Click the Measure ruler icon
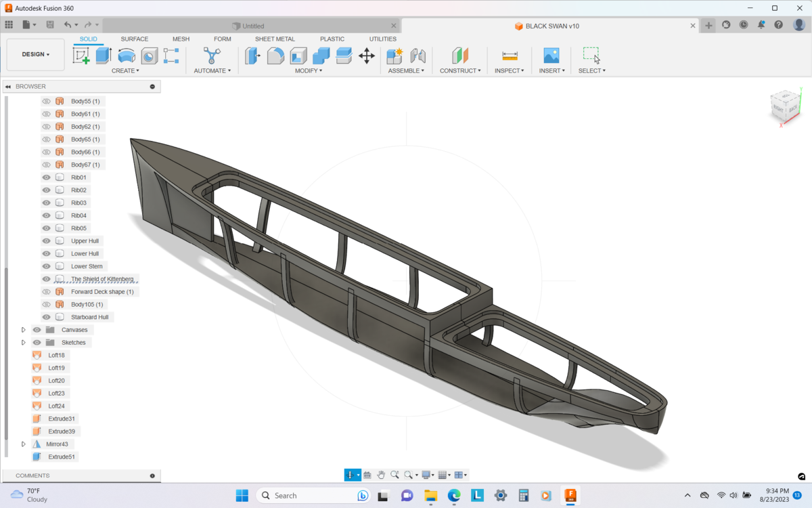This screenshot has width=812, height=508. click(510, 56)
